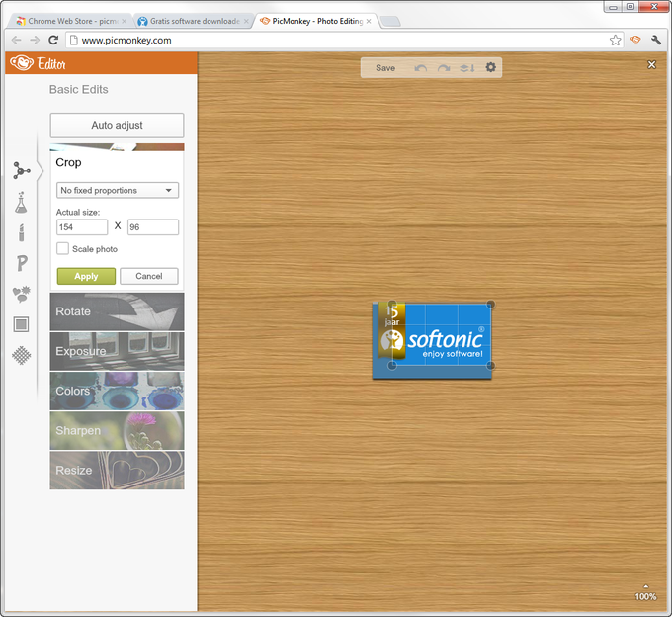Open the Basic Edits crop-tool sidebar icon
The height and width of the screenshot is (617, 672).
(21, 171)
